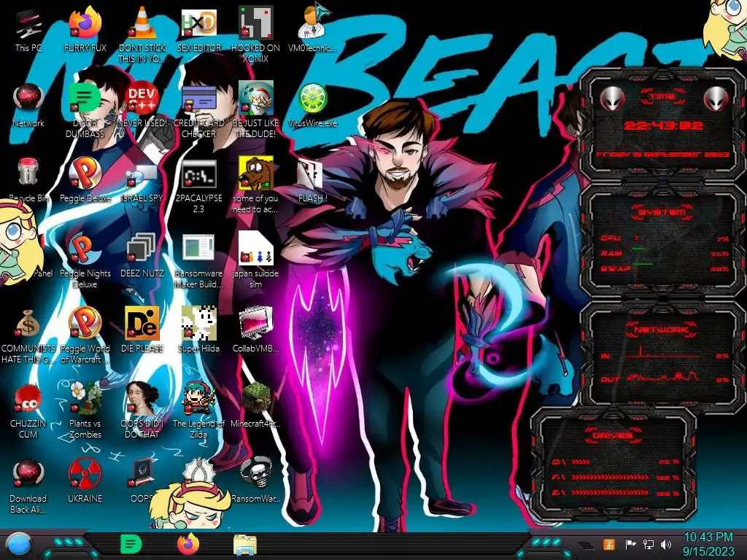The height and width of the screenshot is (560, 747).
Task: Open the OOPS DID I DO THAT shortcut
Action: (142, 411)
